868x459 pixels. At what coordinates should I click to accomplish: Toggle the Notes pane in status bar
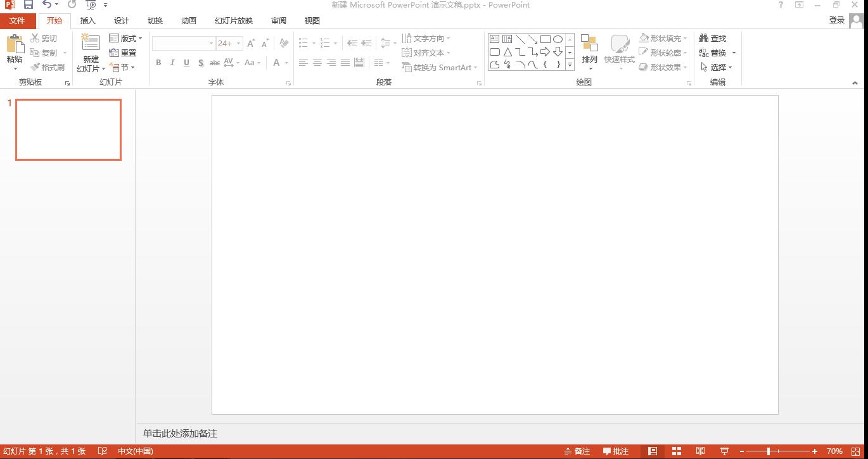tap(577, 451)
